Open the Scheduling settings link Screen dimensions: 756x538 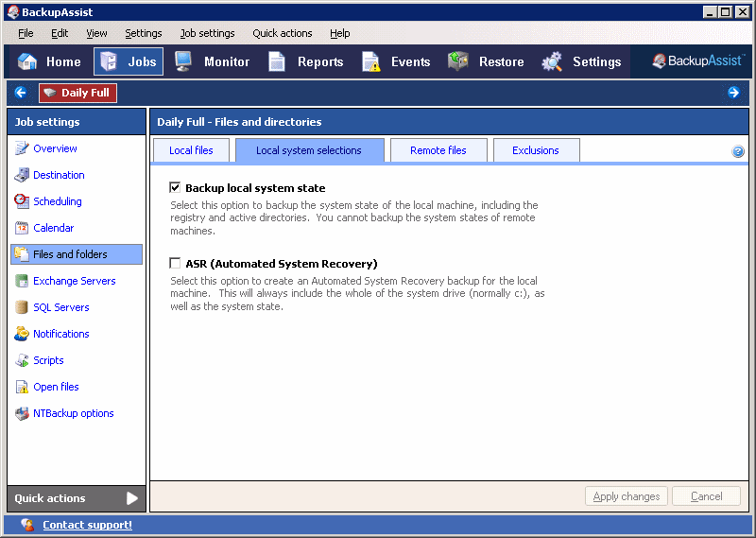[58, 201]
